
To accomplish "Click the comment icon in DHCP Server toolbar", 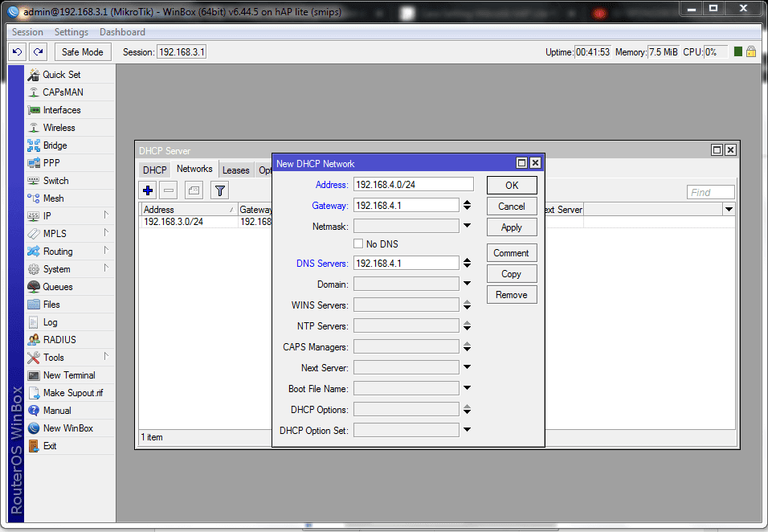I will [194, 190].
